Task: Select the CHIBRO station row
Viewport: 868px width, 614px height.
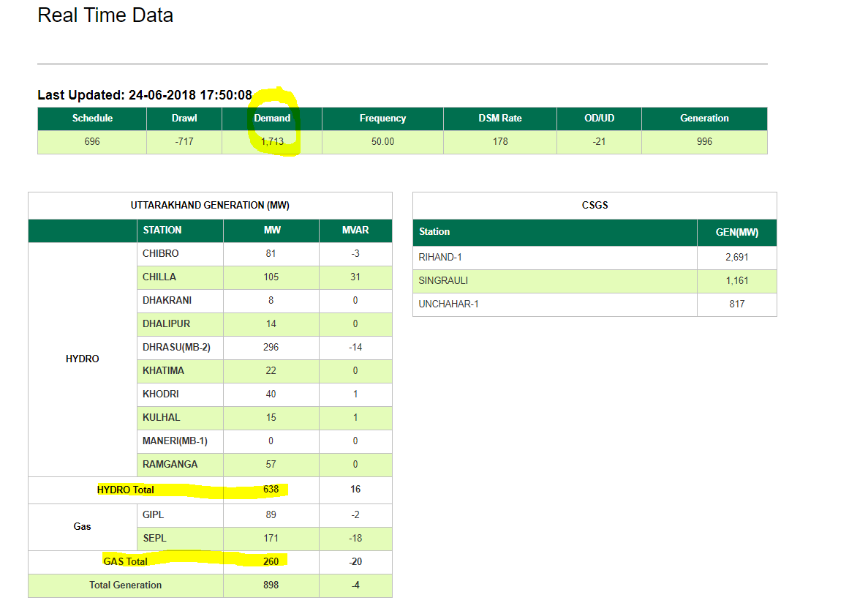Action: click(x=265, y=254)
